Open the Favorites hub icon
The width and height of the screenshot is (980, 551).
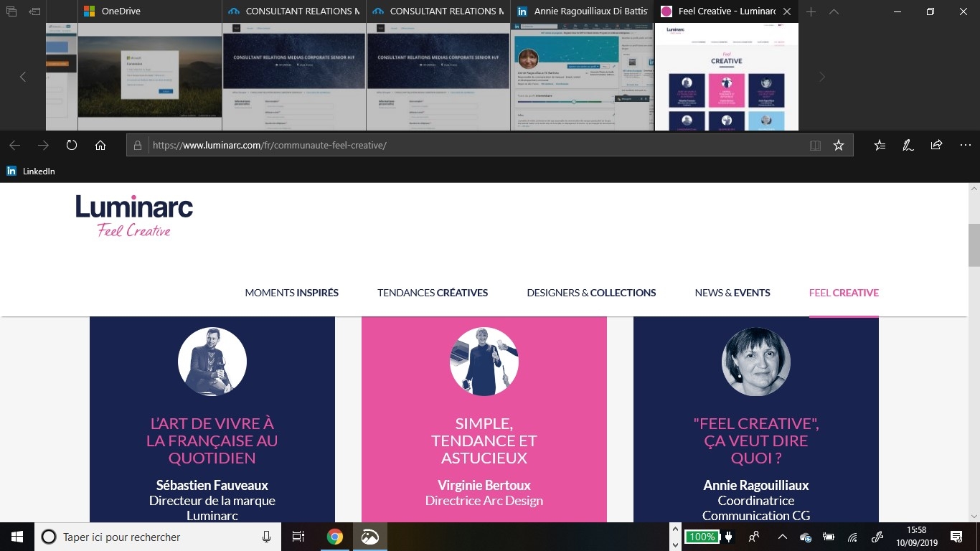click(880, 145)
